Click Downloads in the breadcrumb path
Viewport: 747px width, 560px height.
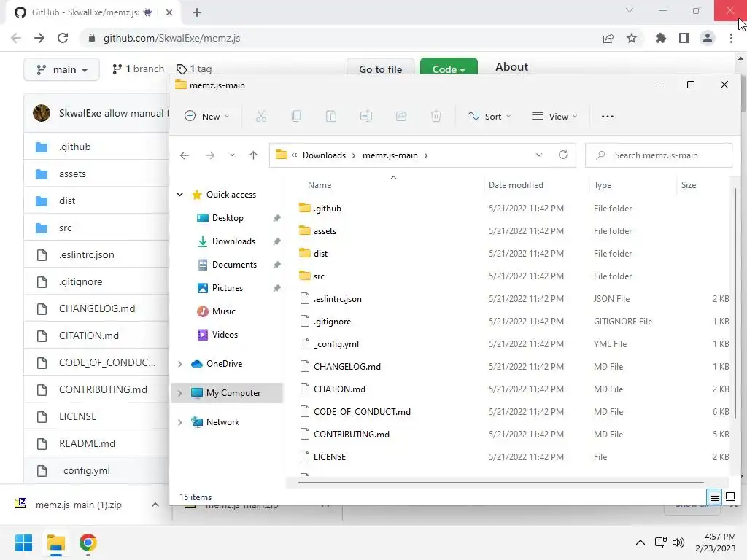[324, 155]
